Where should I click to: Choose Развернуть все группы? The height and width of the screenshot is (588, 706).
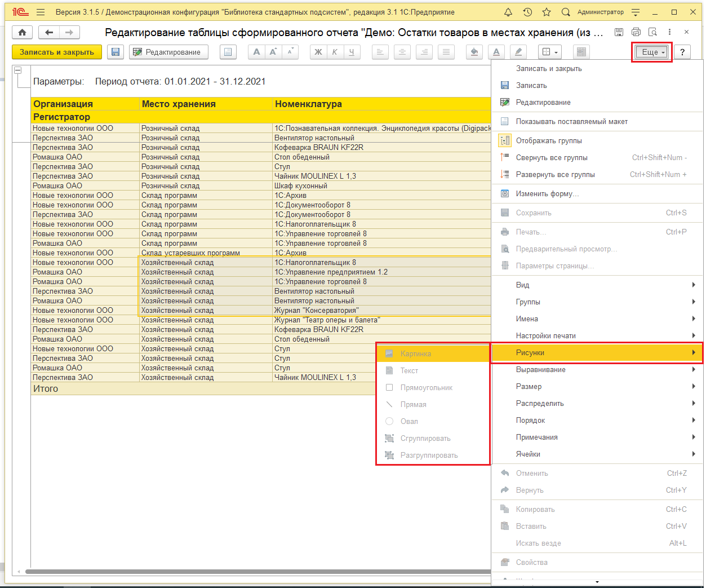point(597,174)
